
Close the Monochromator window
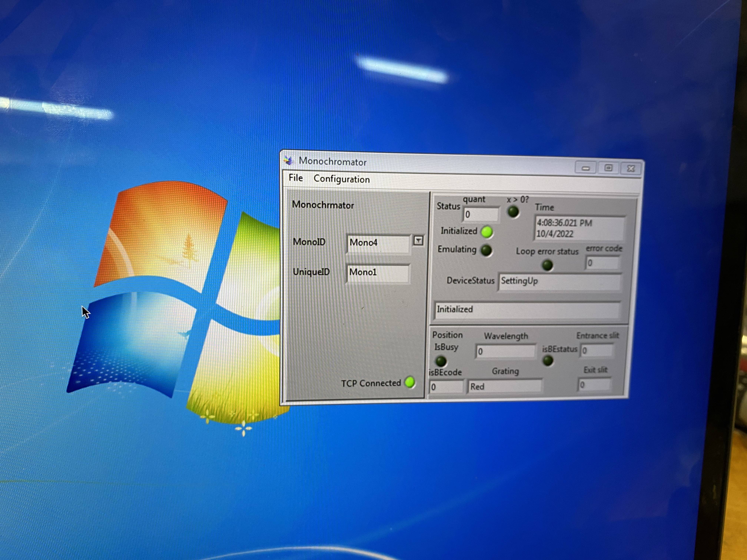pyautogui.click(x=630, y=169)
